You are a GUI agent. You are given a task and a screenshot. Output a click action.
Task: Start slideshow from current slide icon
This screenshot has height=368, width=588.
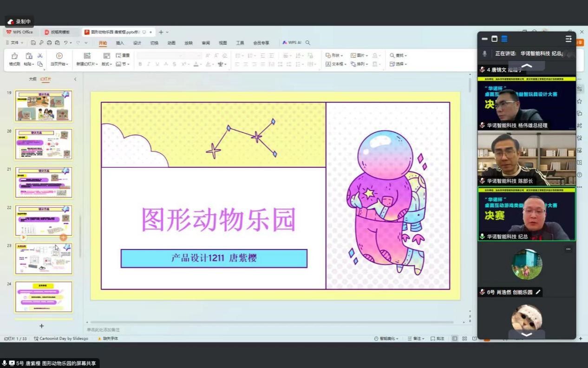tap(59, 56)
